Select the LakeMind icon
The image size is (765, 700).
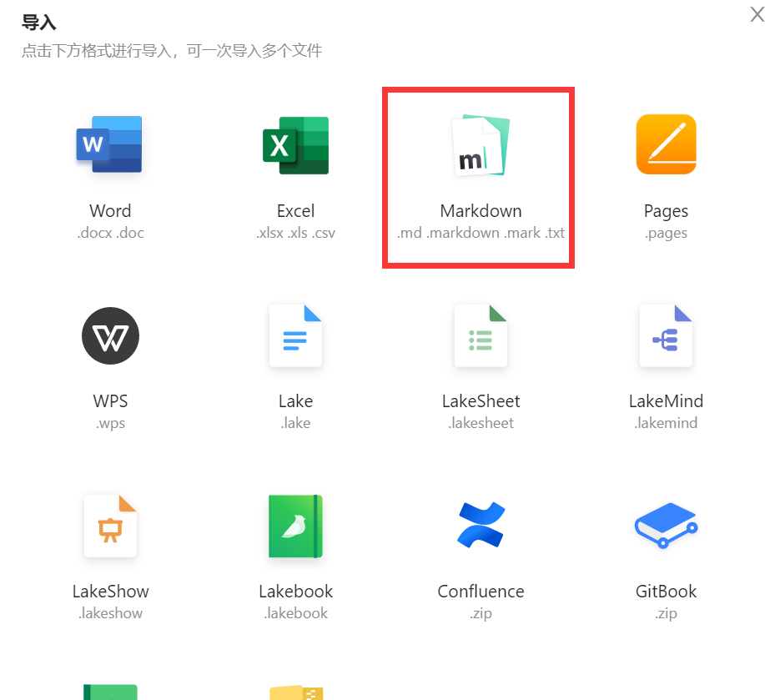coord(666,335)
